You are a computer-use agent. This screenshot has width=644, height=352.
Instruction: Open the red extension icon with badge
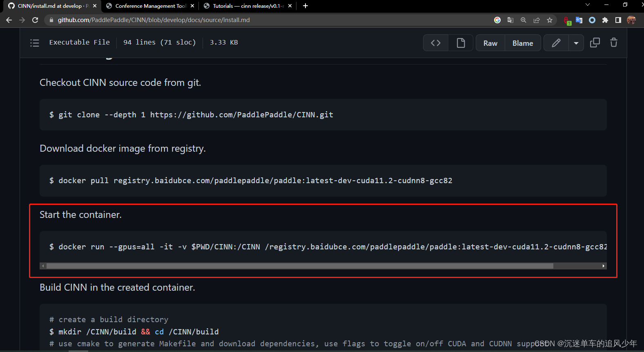(x=567, y=20)
